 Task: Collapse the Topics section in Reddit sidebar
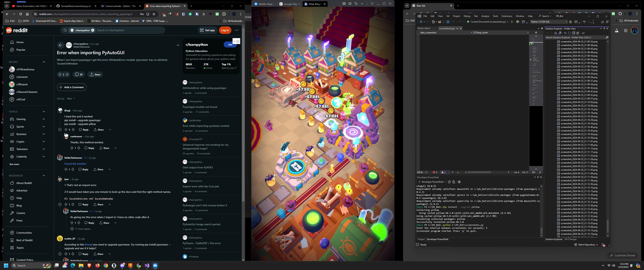[44, 112]
